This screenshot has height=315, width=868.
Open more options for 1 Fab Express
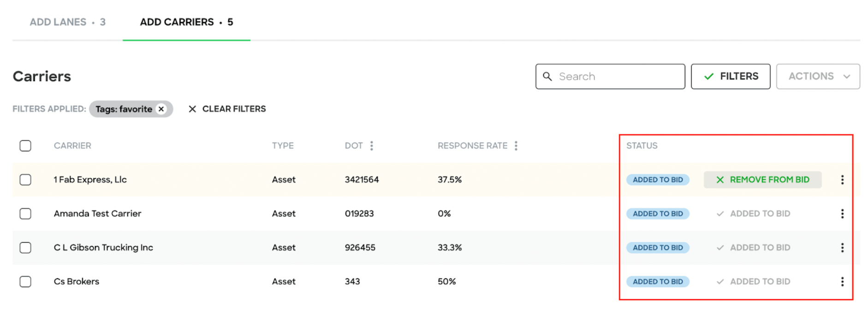[842, 180]
